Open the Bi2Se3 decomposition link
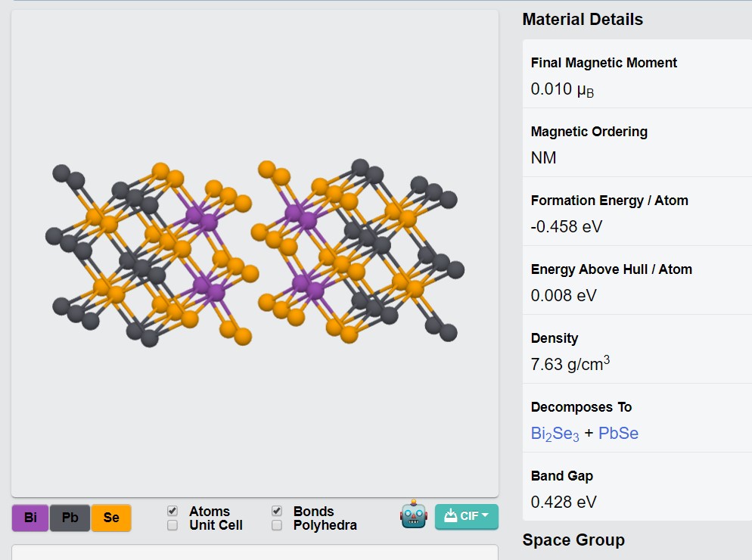This screenshot has width=752, height=560. [555, 434]
